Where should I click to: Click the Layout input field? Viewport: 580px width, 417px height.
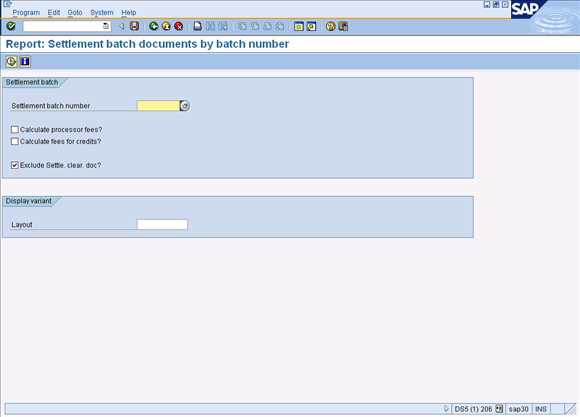(162, 225)
